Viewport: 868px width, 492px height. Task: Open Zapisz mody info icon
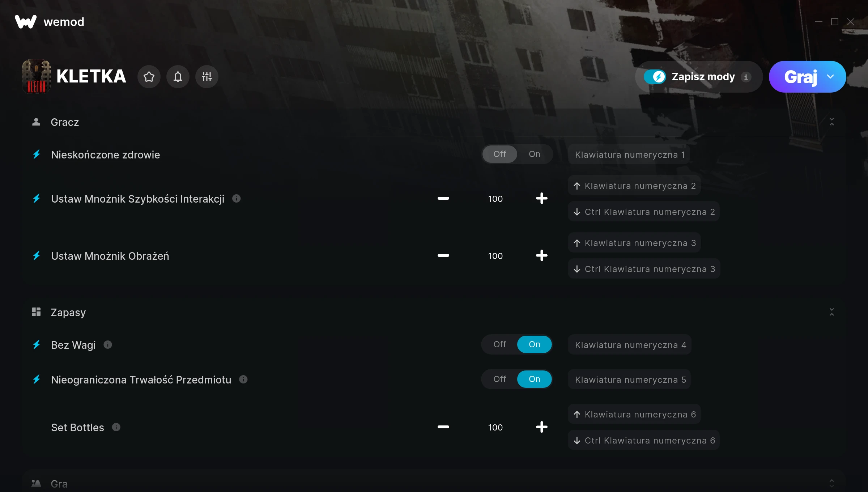(746, 77)
